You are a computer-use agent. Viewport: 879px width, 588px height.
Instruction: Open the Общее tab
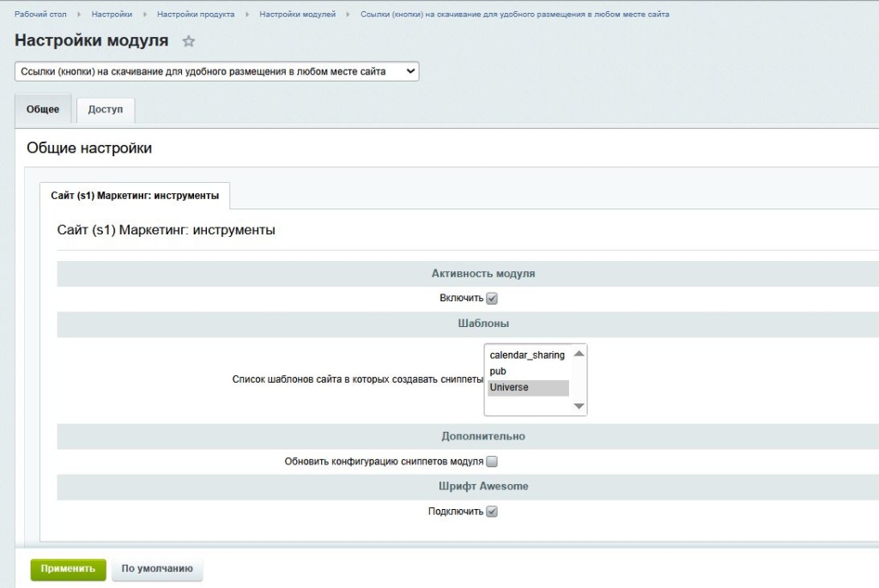point(43,109)
